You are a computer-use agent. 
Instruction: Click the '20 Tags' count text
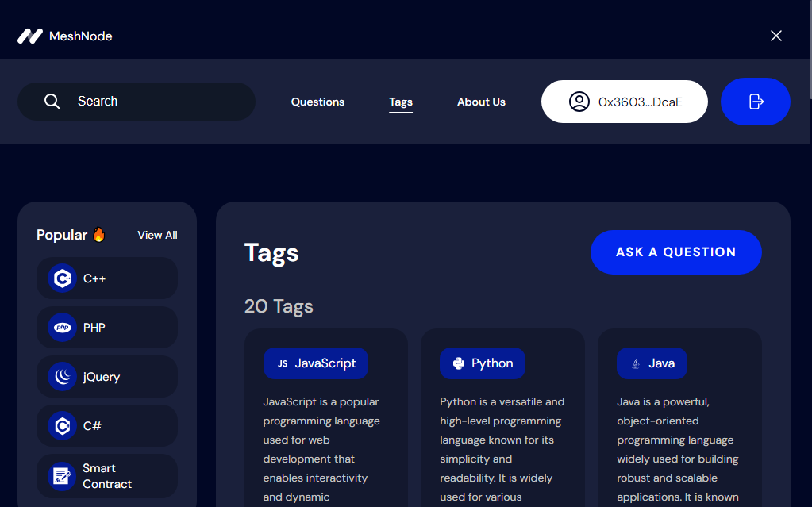pos(279,306)
